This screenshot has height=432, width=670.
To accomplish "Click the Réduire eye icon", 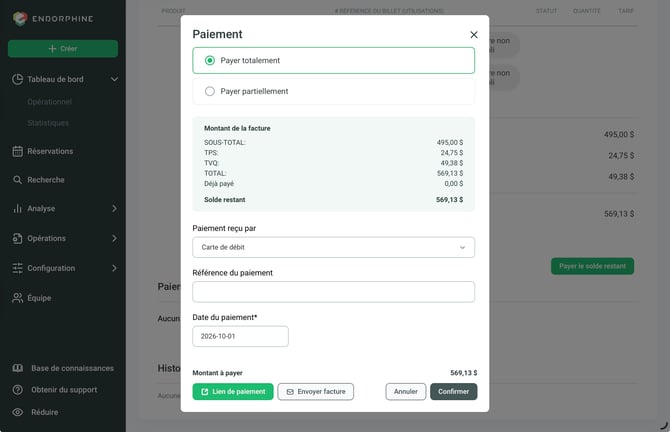I will (18, 412).
